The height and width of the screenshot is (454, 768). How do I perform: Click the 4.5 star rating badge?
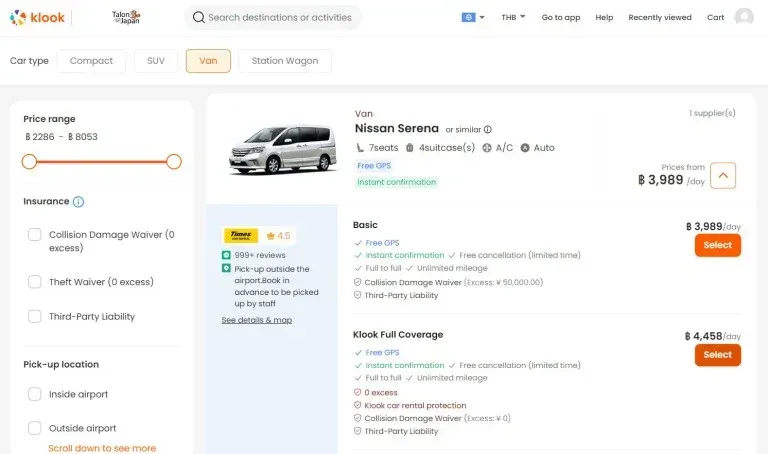coord(278,236)
